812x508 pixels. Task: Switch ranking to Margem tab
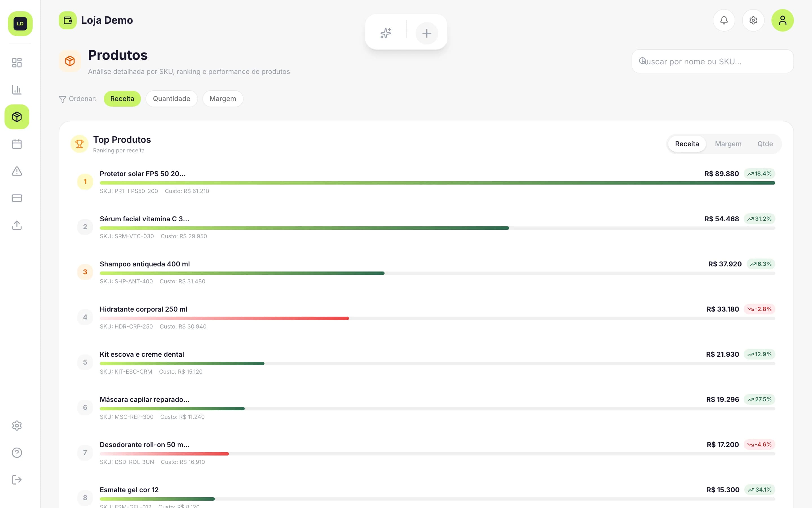[728, 144]
